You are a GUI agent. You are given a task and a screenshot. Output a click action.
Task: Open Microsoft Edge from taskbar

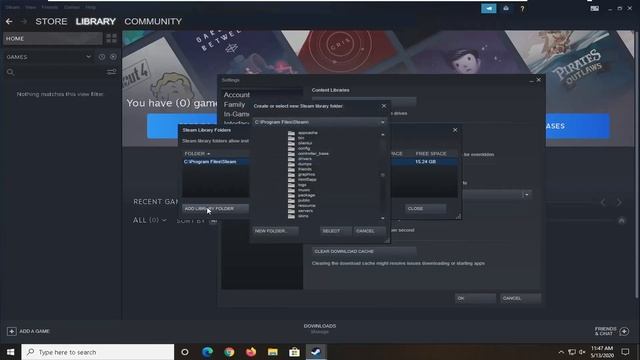pyautogui.click(x=207, y=351)
